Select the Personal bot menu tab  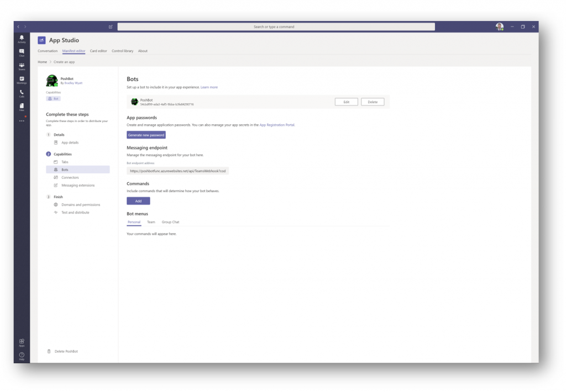[134, 222]
